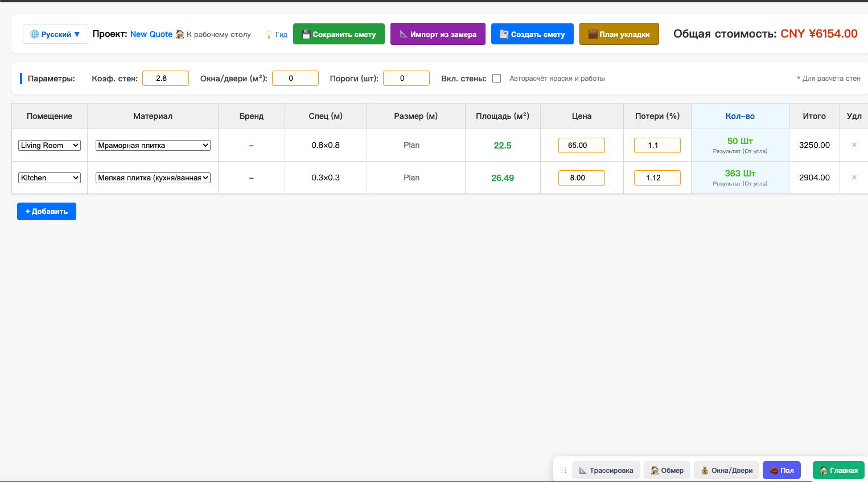
Task: Click the Сохранить смету button
Action: tap(339, 34)
